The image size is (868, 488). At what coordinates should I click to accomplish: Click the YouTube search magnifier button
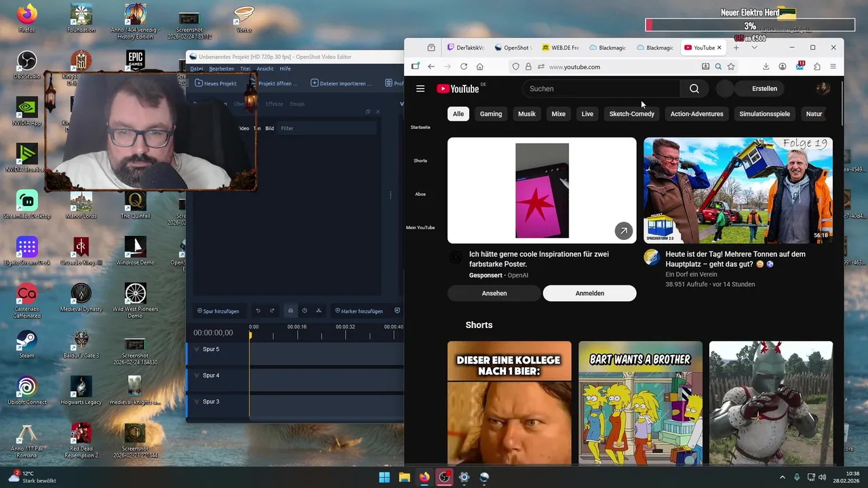tap(694, 89)
